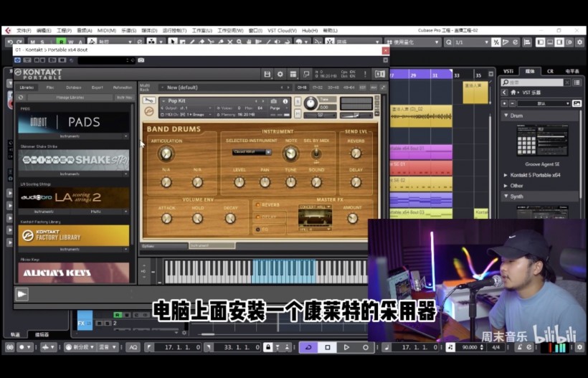Expand the Kontakt 5 Portable x64 folder
The height and width of the screenshot is (378, 588).
point(506,175)
